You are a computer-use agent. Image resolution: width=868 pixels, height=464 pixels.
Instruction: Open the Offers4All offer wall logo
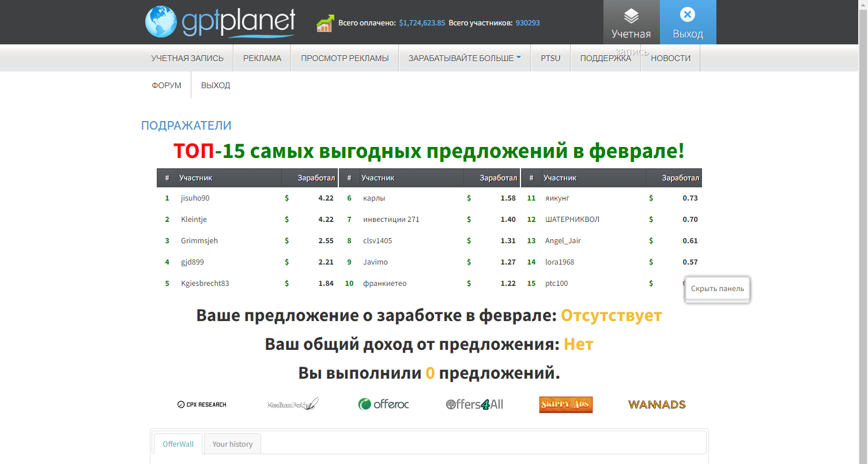tap(474, 404)
